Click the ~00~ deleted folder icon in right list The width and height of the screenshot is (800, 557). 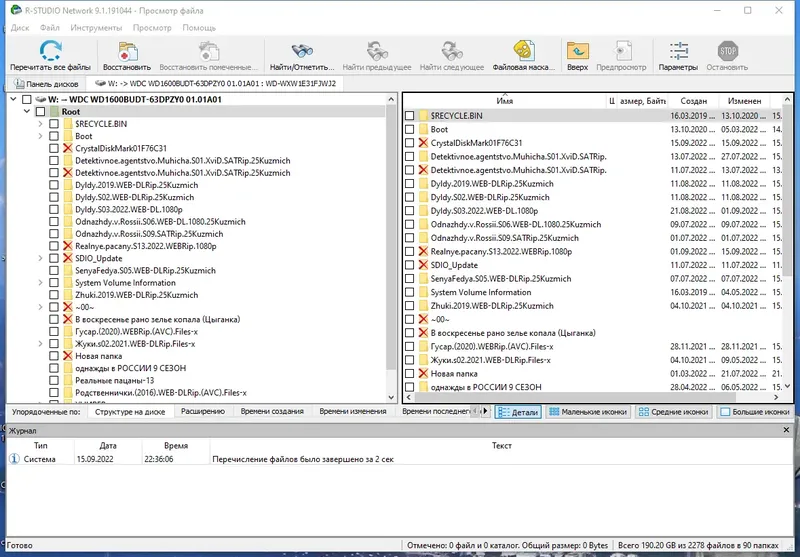point(423,319)
